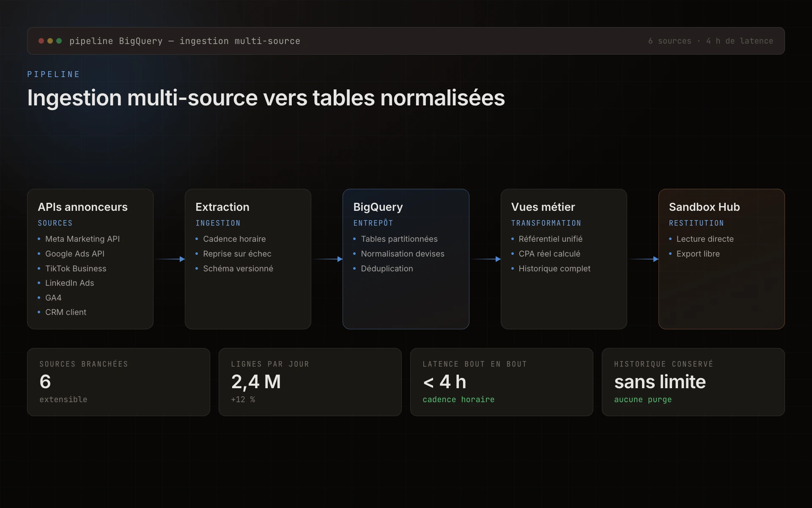This screenshot has height=508, width=812.
Task: Click 'LATENCE BOUT EN BOUT' metric label
Action: point(475,364)
